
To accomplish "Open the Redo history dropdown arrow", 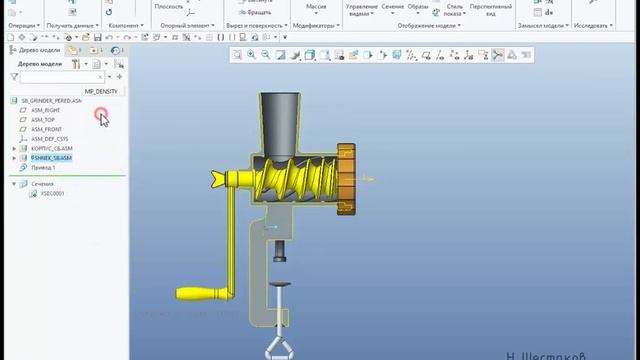I will [136, 38].
